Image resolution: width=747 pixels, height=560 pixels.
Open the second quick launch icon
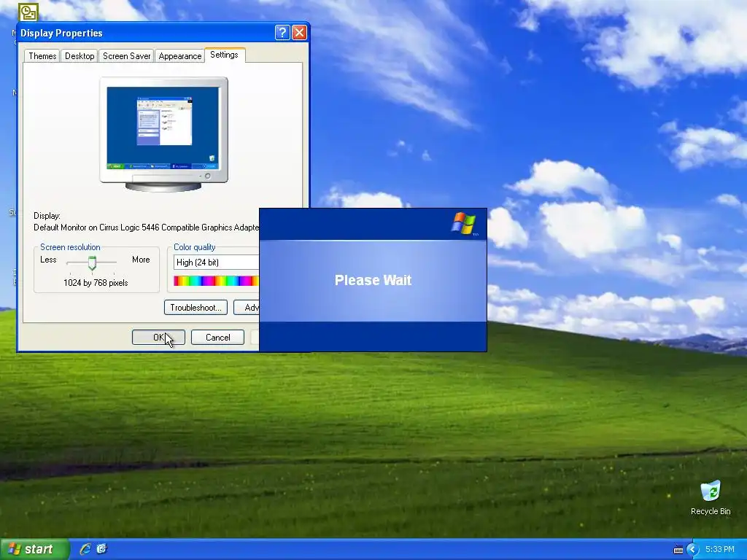click(x=101, y=549)
